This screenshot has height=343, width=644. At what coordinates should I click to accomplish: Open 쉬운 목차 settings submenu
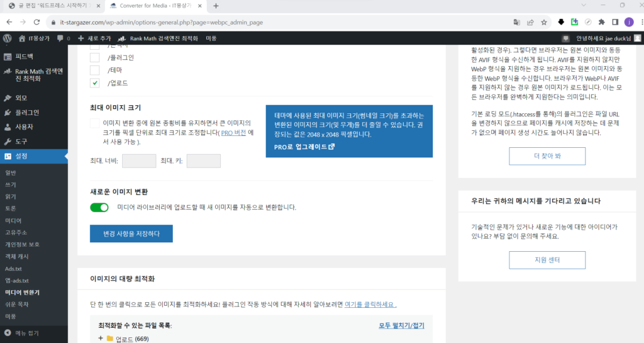click(x=17, y=305)
